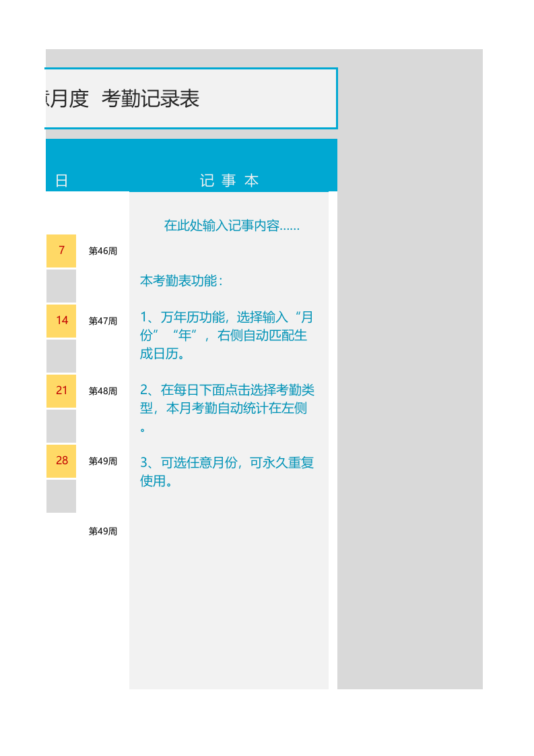Click the 本考勤表功能 heading line
This screenshot has width=534, height=756.
181,280
